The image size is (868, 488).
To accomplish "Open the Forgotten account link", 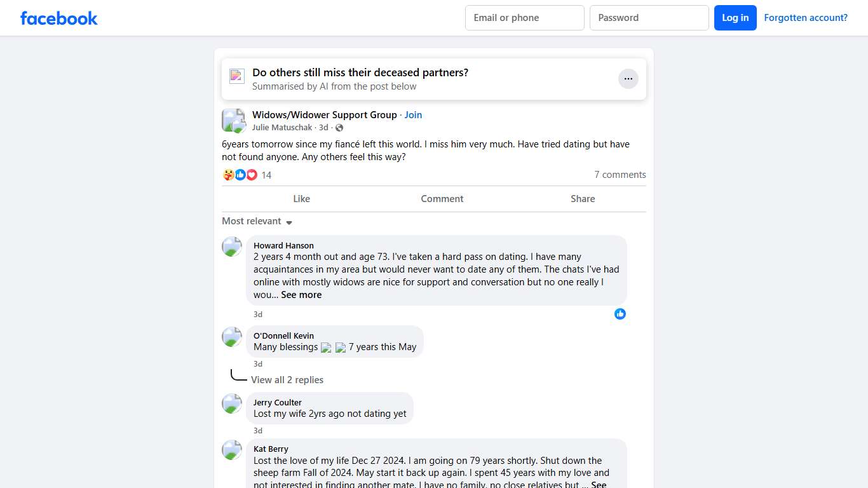I will pyautogui.click(x=805, y=18).
